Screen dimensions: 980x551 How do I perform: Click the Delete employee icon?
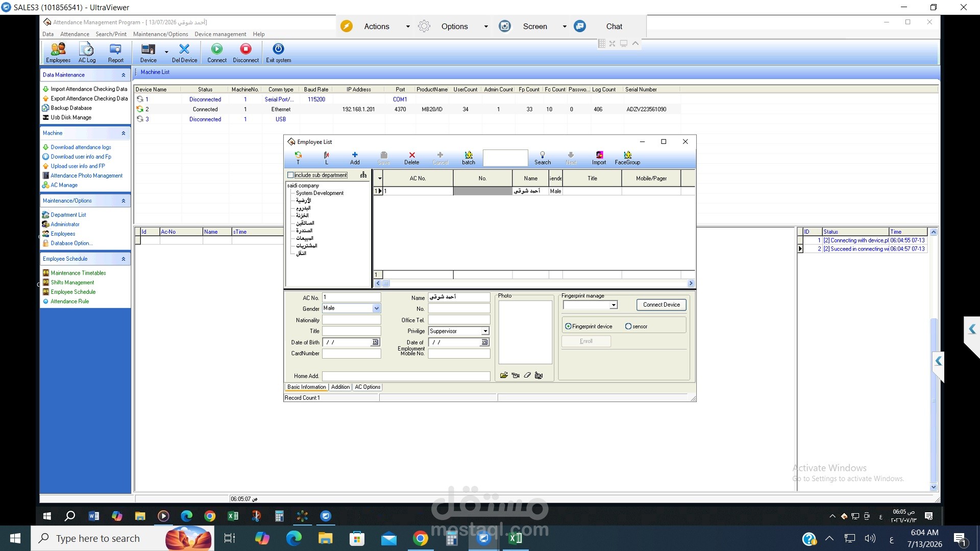[x=411, y=158]
